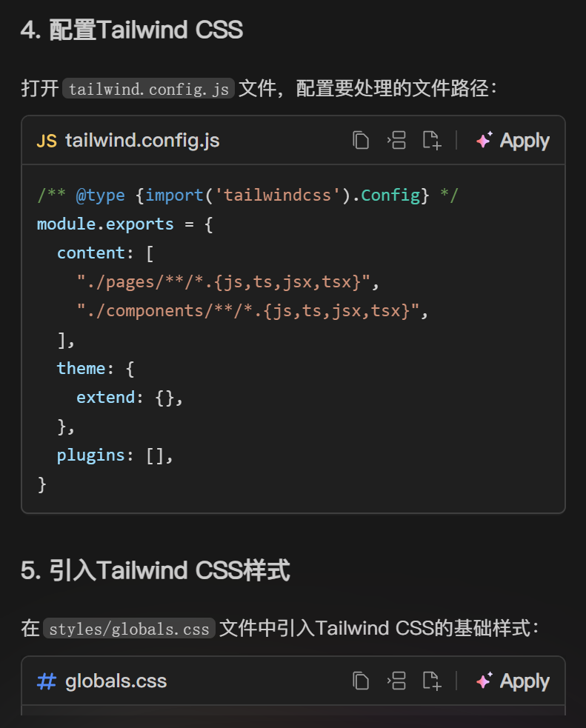
Task: Click new-file icon in globals.css block
Action: pos(432,681)
